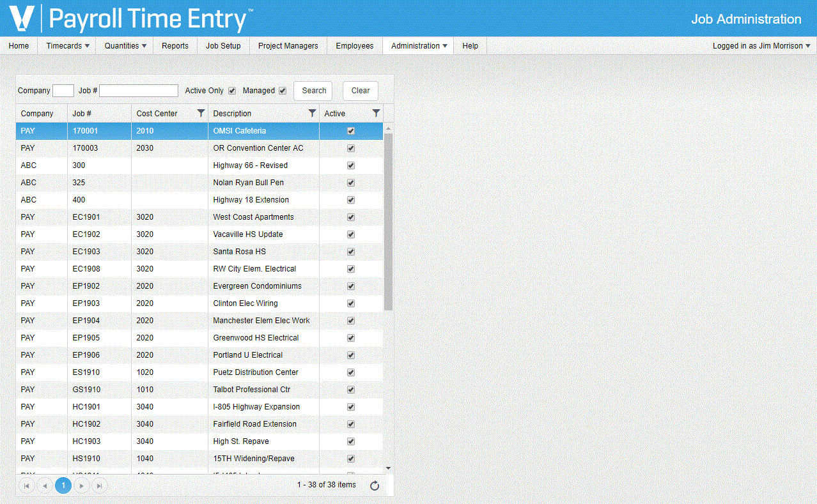
Task: Select job number 170001
Action: tap(99, 131)
